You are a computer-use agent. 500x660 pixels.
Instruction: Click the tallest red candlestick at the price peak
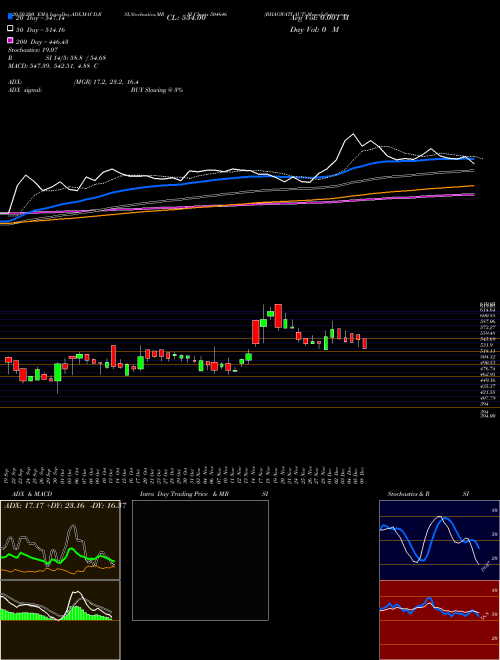(278, 316)
